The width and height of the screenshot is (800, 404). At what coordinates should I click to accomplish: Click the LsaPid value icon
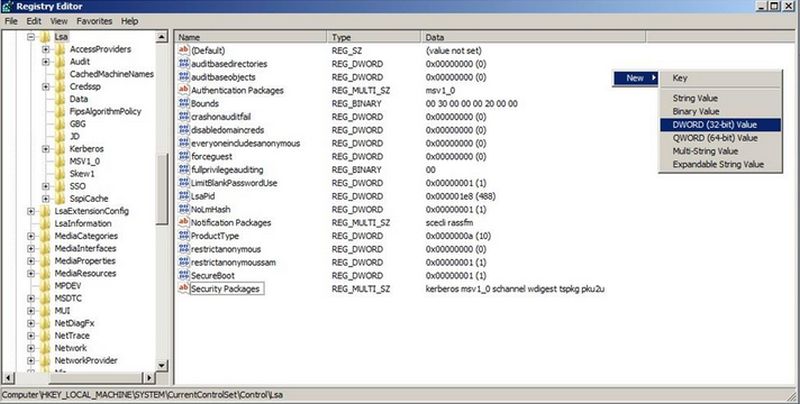click(184, 196)
